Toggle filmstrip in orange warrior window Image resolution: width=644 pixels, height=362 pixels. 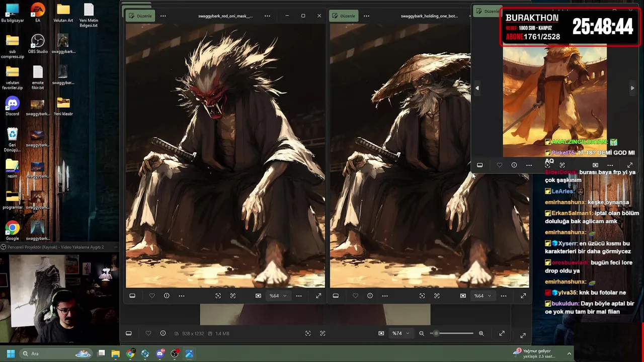tap(479, 165)
